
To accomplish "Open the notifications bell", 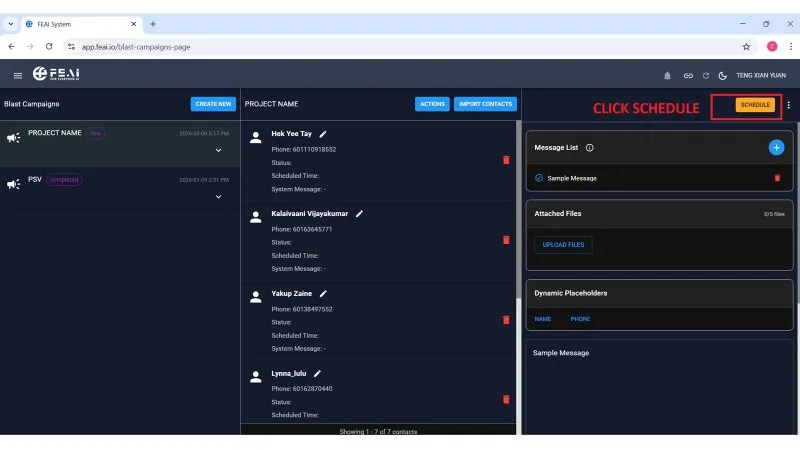I will click(x=667, y=76).
